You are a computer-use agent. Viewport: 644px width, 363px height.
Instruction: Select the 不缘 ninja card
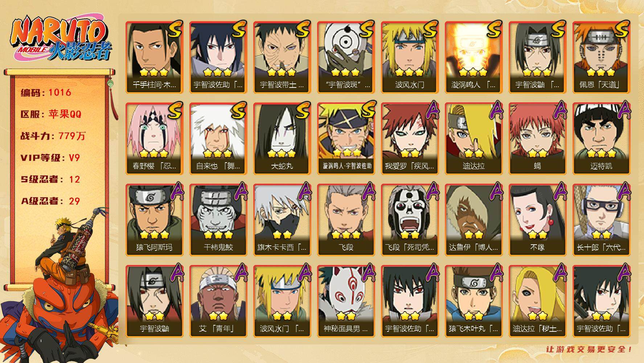(x=538, y=220)
